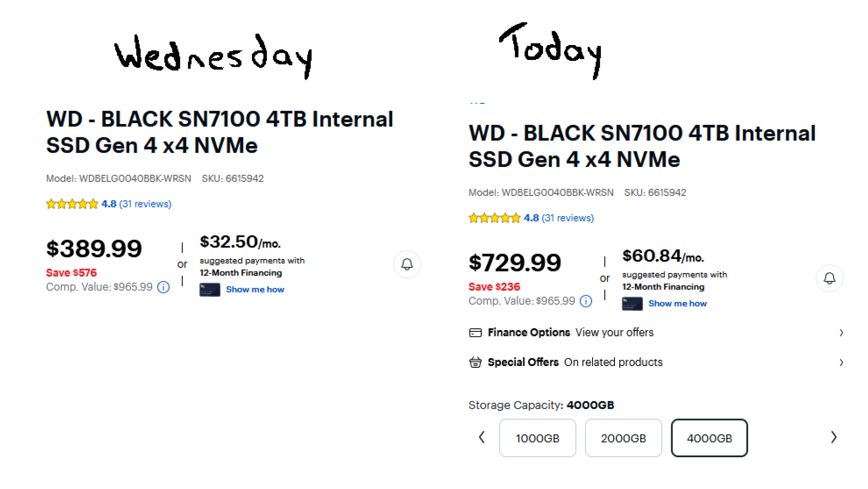The width and height of the screenshot is (868, 489).
Task: Open the 31 reviews link on Wednesday listing
Action: [145, 204]
